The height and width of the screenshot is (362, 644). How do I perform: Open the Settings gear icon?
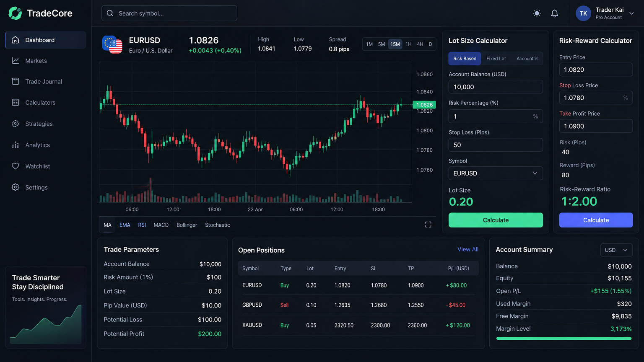pyautogui.click(x=16, y=187)
